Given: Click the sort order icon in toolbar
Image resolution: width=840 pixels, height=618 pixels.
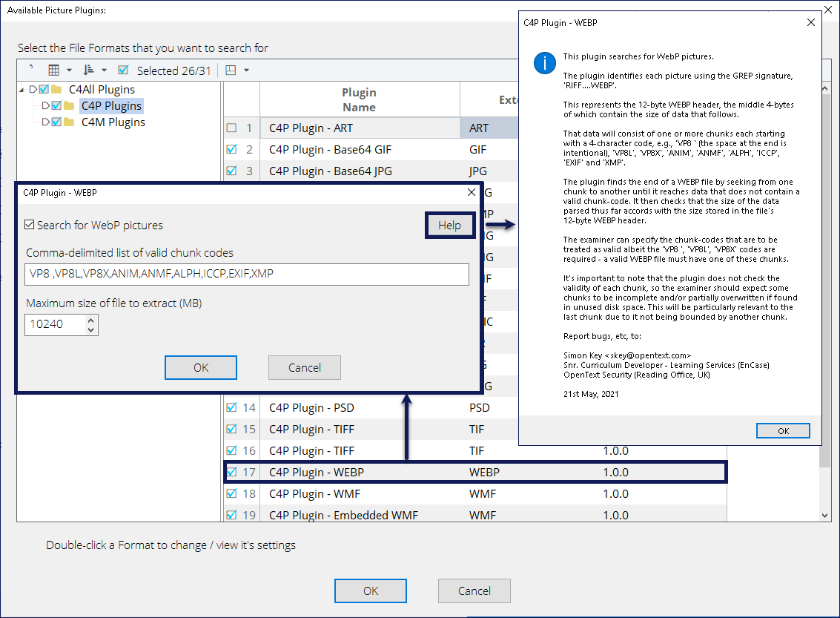Looking at the screenshot, I should pos(88,70).
